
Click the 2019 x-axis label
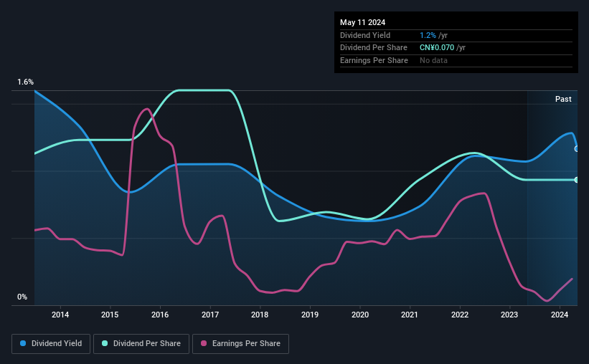point(310,315)
